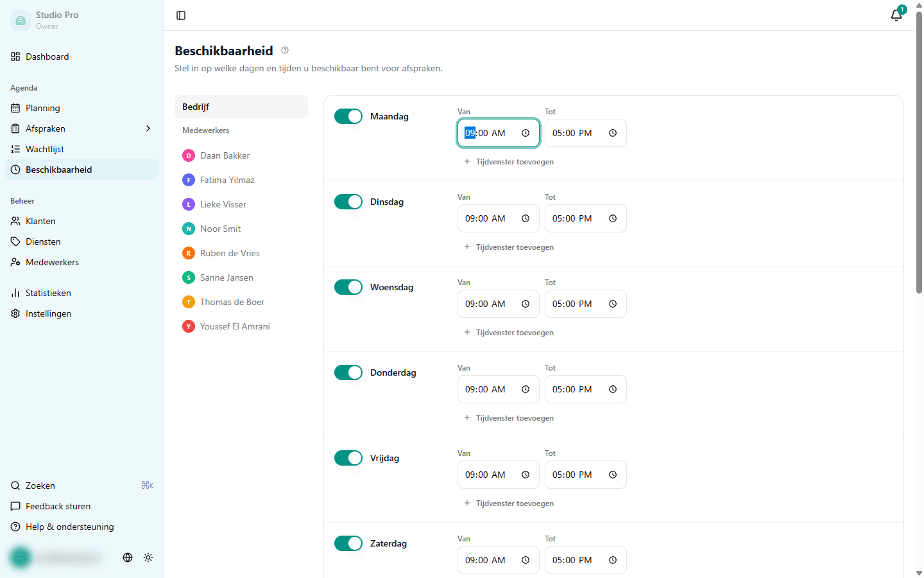
Task: Open Instellingen
Action: pyautogui.click(x=81, y=313)
